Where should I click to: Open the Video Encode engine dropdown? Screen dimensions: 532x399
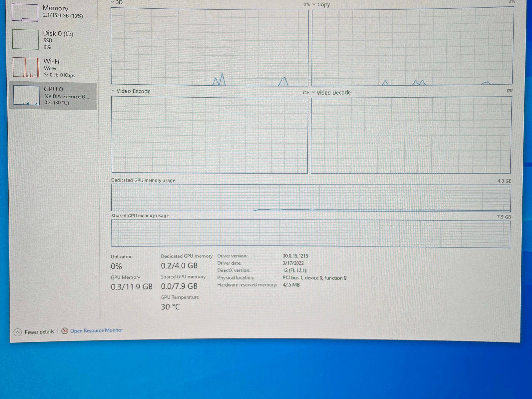point(113,91)
